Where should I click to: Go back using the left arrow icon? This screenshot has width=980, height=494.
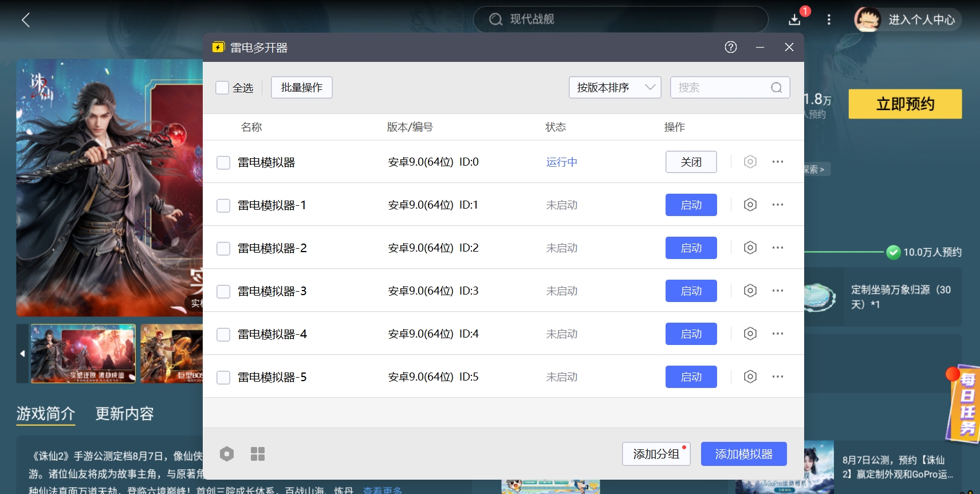click(x=26, y=20)
